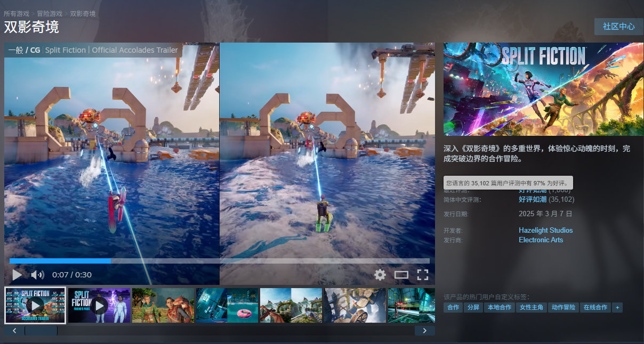Go to 冒险游戏 breadcrumb

49,13
